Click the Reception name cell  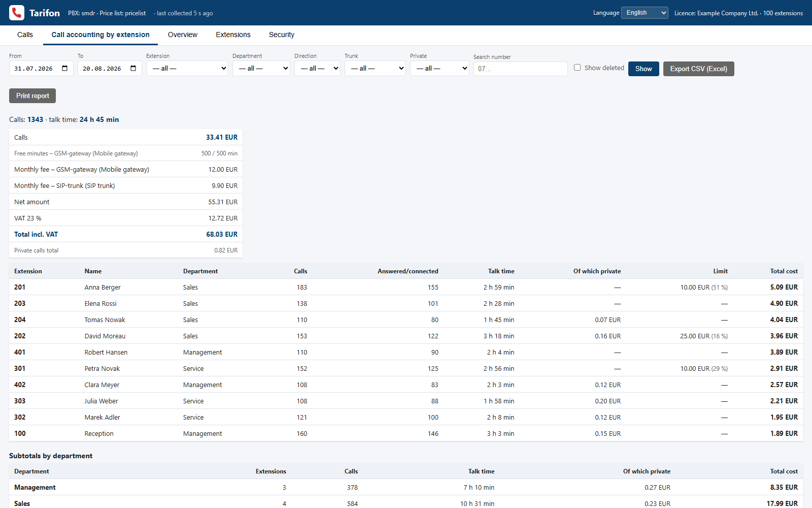pyautogui.click(x=99, y=433)
